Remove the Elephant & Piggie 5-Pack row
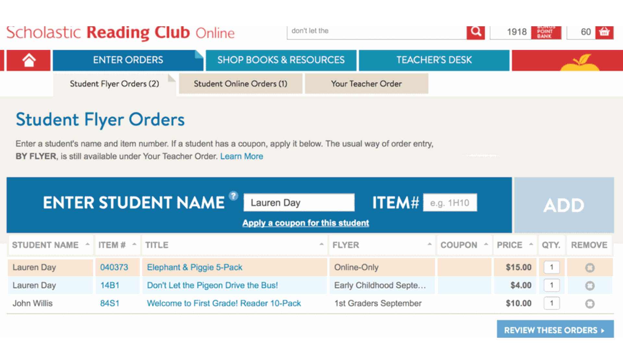This screenshot has width=623, height=364. click(590, 268)
